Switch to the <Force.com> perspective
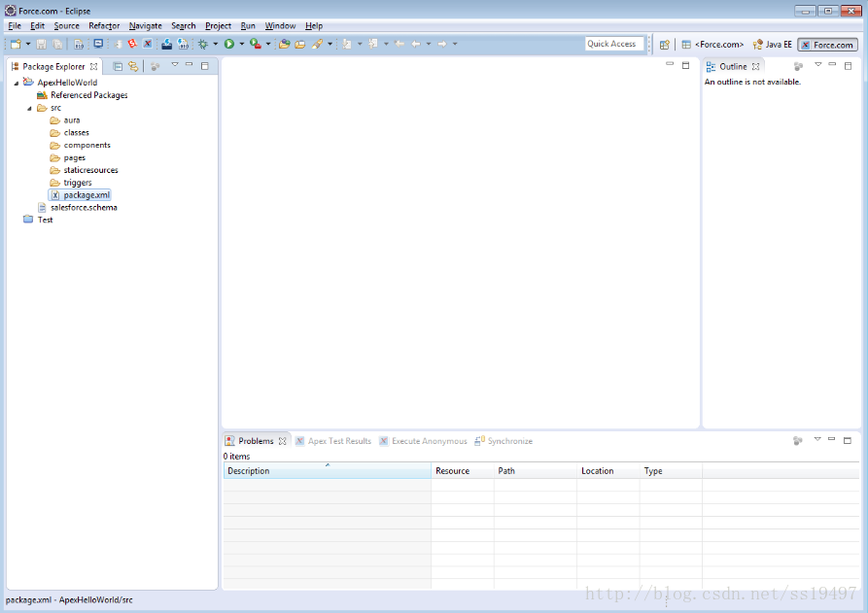 pos(712,45)
